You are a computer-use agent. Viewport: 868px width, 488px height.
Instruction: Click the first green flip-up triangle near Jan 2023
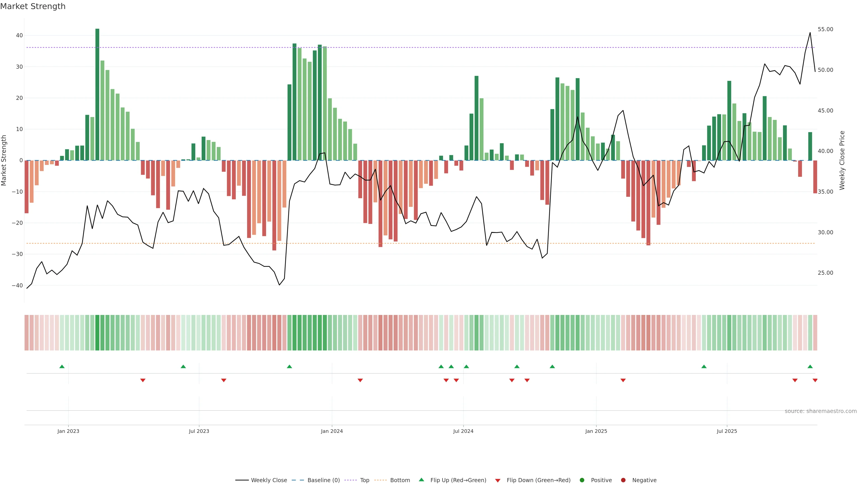(x=62, y=366)
